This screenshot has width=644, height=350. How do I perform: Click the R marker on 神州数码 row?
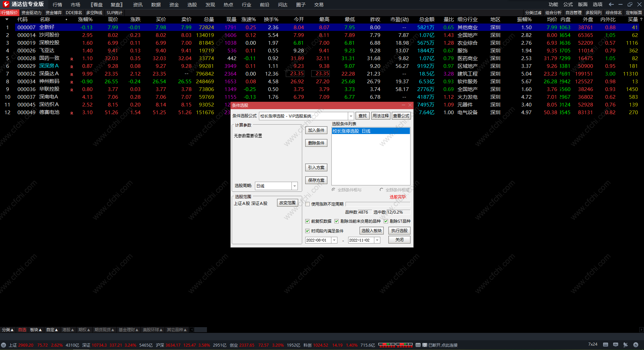tap(72, 82)
